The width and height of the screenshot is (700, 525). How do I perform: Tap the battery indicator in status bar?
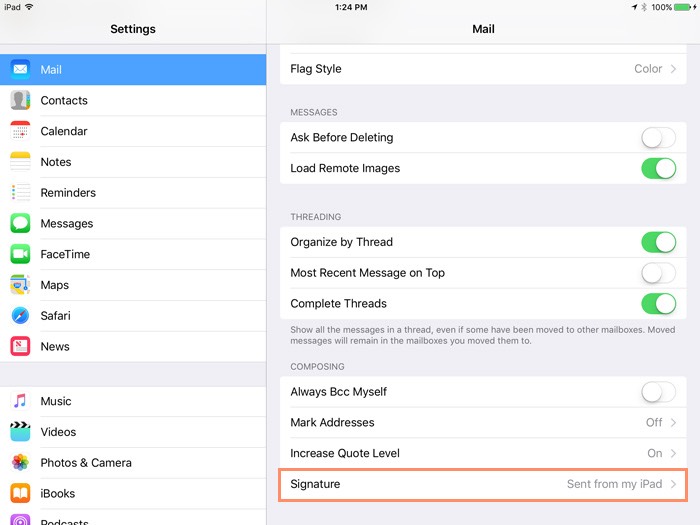click(684, 7)
